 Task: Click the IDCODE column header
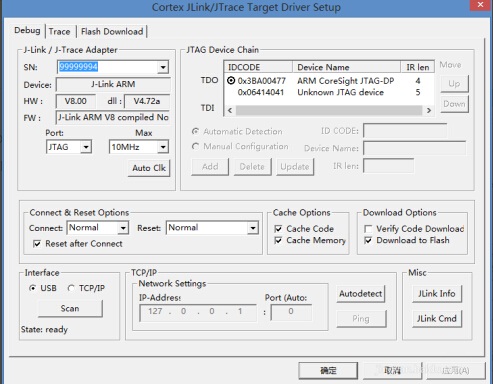(258, 67)
